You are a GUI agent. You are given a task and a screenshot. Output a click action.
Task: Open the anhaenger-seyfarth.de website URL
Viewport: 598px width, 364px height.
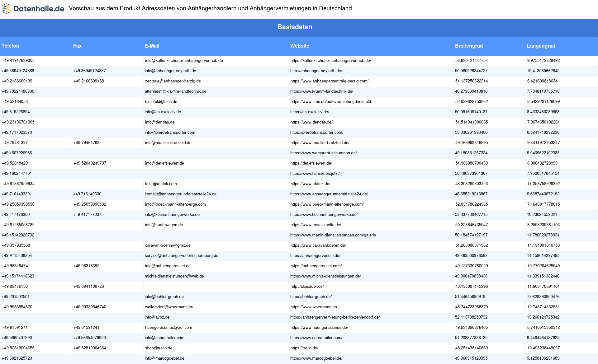pos(316,71)
